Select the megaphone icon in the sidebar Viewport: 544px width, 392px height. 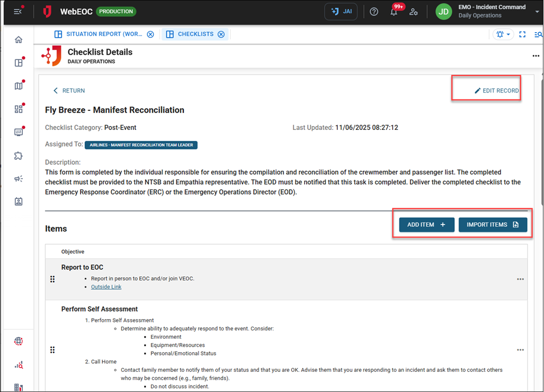pos(18,178)
